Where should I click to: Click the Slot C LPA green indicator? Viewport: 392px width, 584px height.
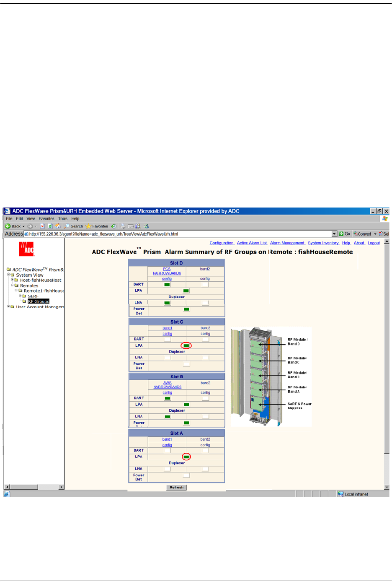coord(186,345)
